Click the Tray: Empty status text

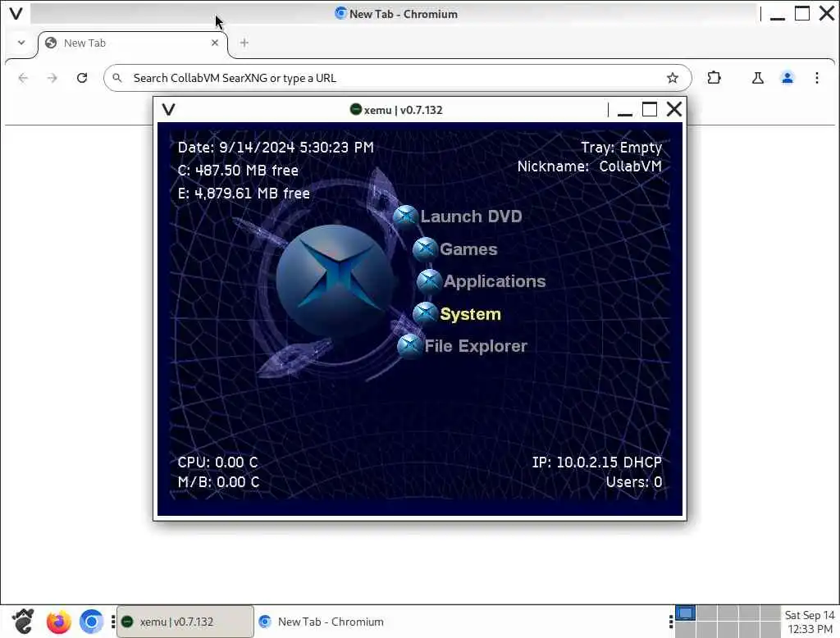[x=622, y=148]
